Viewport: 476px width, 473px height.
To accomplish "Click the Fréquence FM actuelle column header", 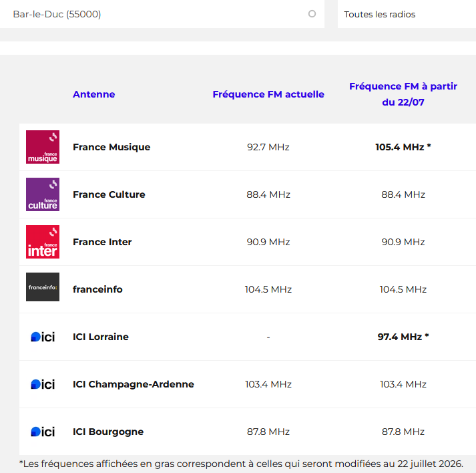I will click(x=268, y=94).
